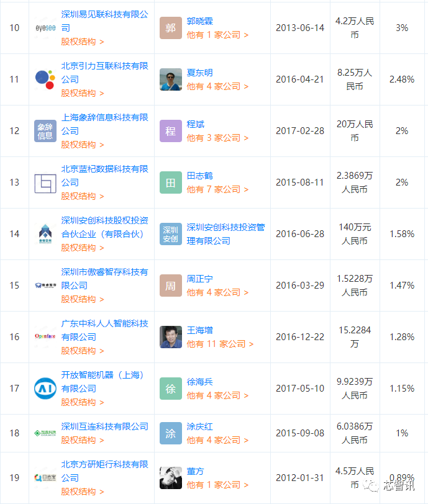Expand 股权结构 under 深圳互连科技有限公司
428x504 pixels.
[83, 440]
